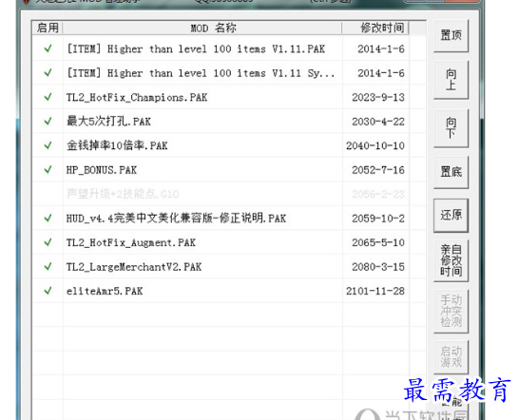Click the date 2030-4-22

(378, 122)
